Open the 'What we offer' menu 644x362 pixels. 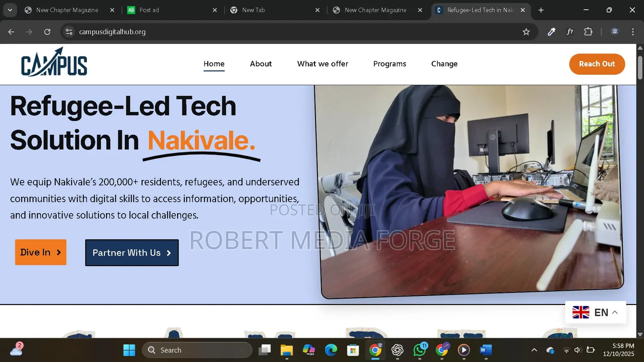point(322,64)
